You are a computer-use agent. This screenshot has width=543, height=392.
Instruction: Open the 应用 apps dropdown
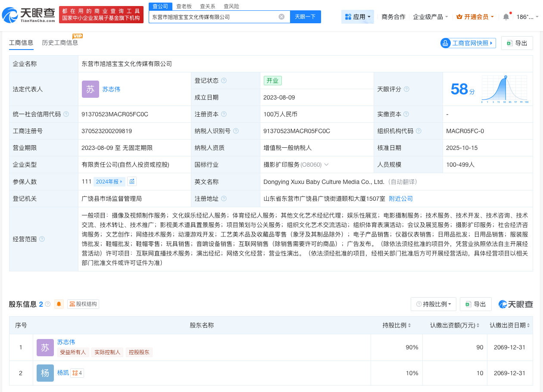pyautogui.click(x=358, y=17)
